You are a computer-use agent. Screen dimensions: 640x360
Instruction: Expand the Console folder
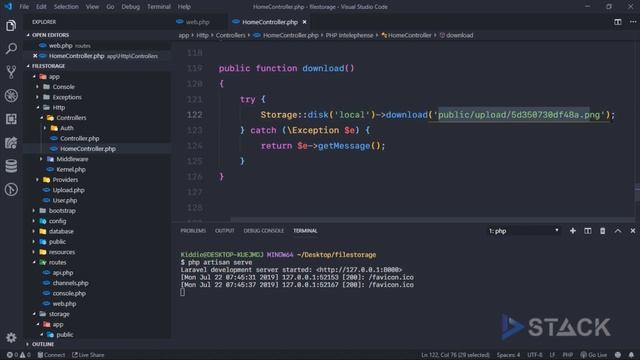[x=63, y=87]
